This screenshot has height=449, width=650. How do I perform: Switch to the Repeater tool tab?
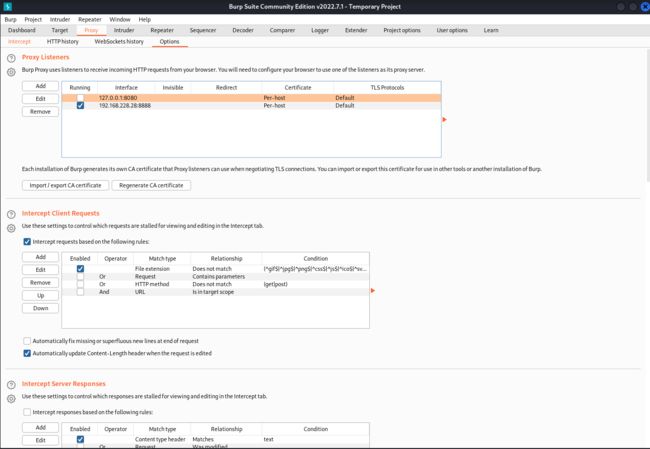click(162, 30)
